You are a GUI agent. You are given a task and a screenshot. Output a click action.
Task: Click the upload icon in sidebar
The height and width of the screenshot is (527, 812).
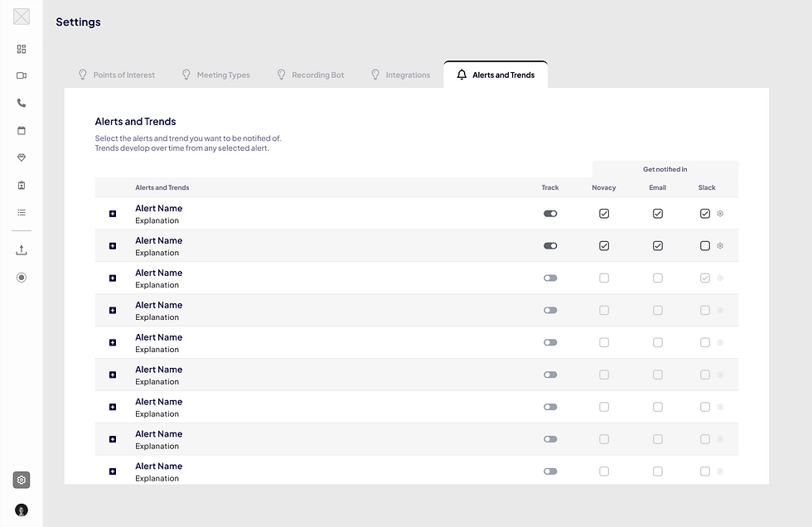(22, 250)
